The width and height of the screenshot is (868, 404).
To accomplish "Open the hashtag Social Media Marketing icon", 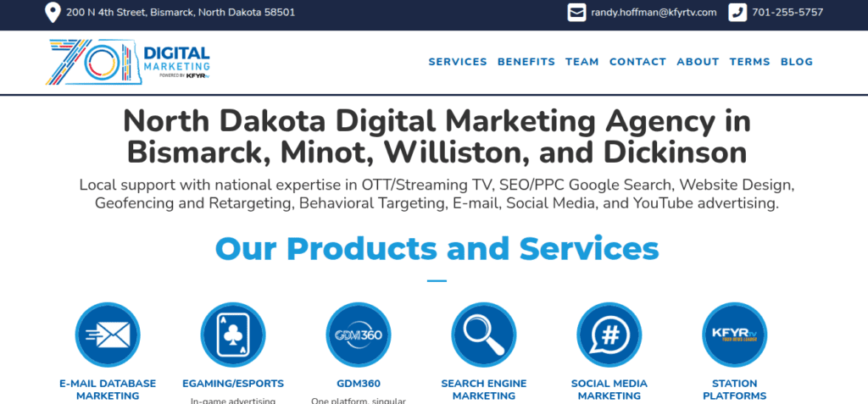I will (x=609, y=335).
